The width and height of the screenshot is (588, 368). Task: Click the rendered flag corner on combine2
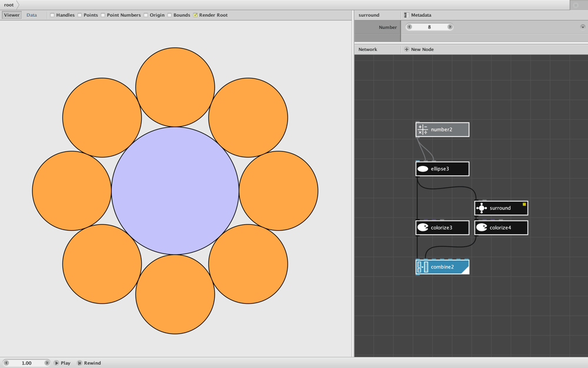[x=466, y=270]
